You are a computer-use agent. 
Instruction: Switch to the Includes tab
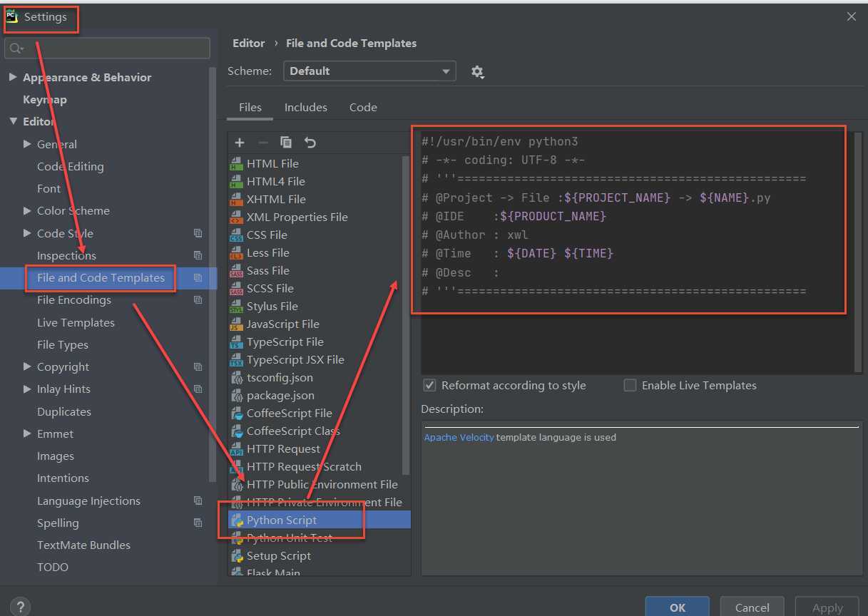pos(306,108)
